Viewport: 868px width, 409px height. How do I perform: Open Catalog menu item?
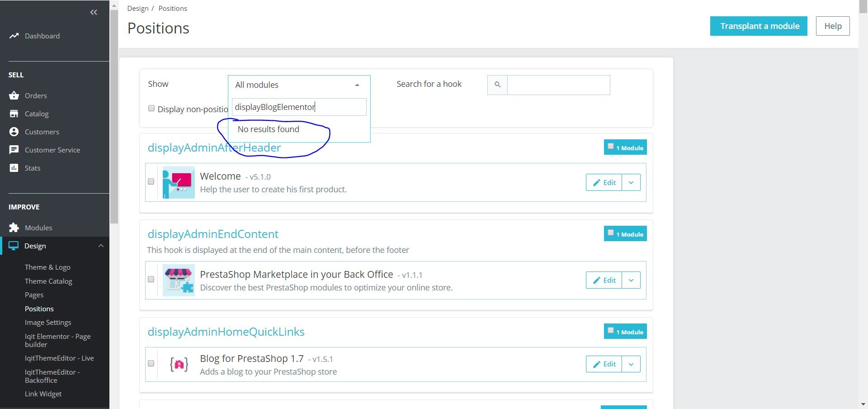coord(37,114)
